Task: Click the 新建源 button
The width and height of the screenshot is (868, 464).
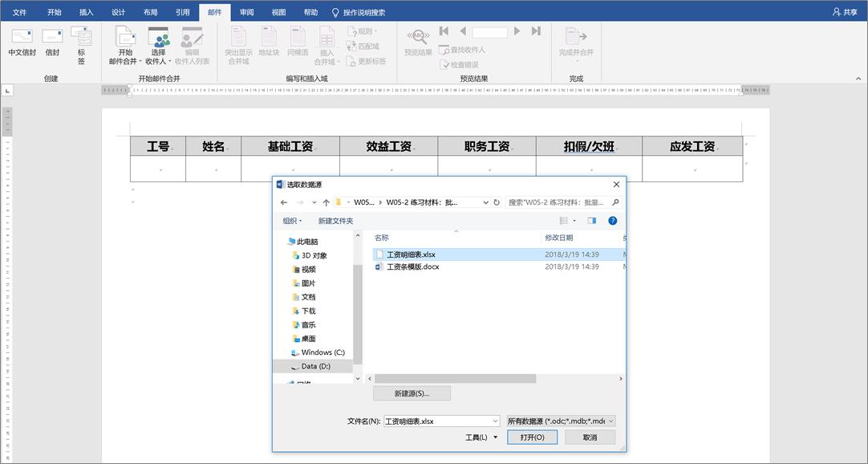Action: (412, 393)
